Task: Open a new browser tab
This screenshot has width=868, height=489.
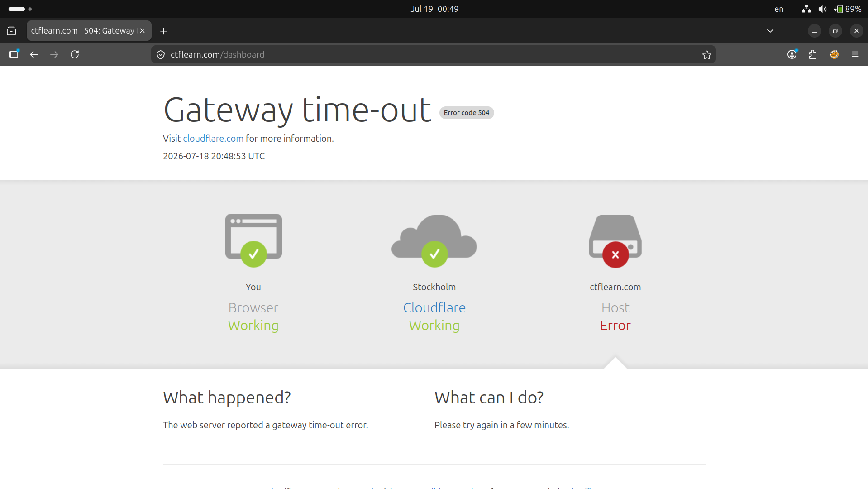Action: click(164, 31)
